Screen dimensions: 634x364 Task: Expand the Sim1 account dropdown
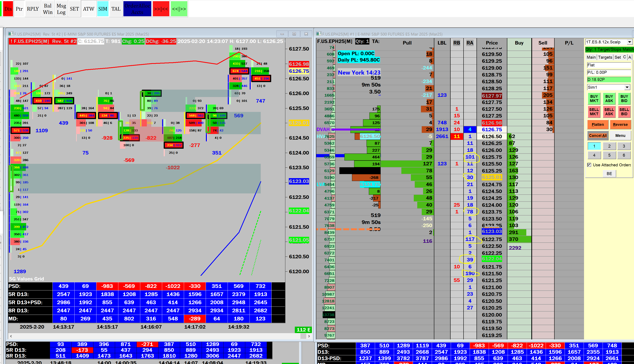point(627,87)
